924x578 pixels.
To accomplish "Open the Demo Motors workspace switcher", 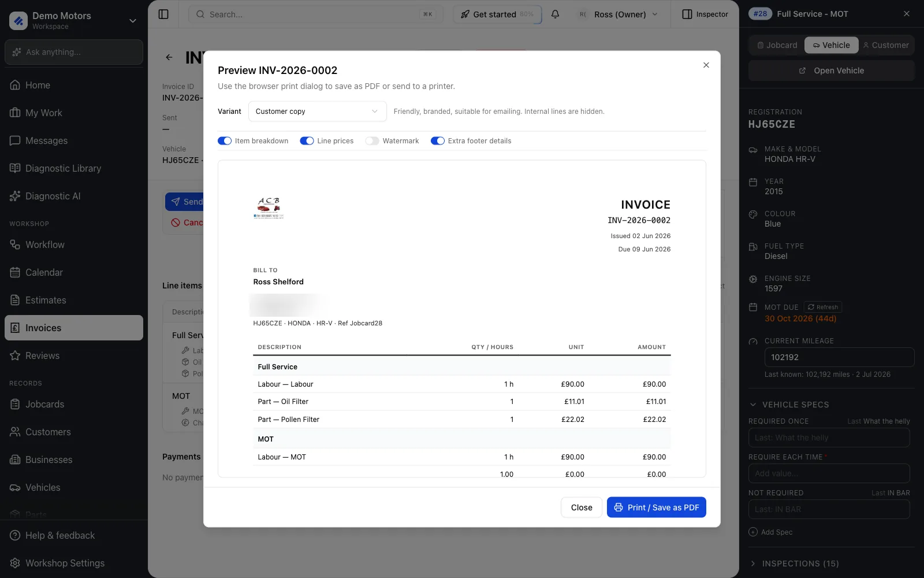I will pyautogui.click(x=74, y=20).
